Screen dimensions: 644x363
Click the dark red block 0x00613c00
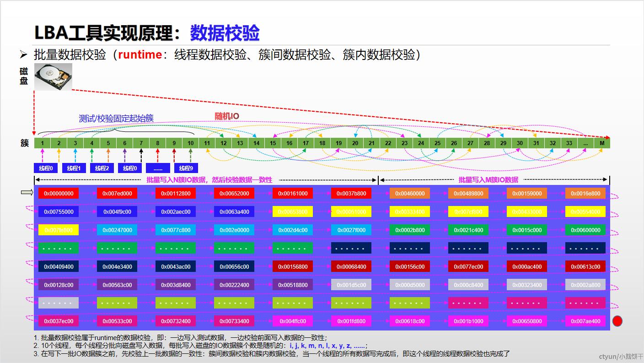[585, 266]
